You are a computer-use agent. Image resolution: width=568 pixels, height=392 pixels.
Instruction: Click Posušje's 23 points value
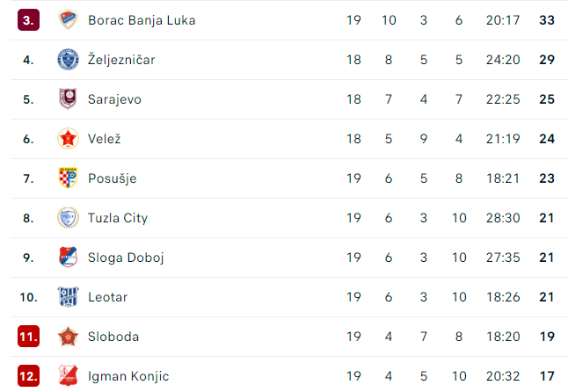coord(547,178)
